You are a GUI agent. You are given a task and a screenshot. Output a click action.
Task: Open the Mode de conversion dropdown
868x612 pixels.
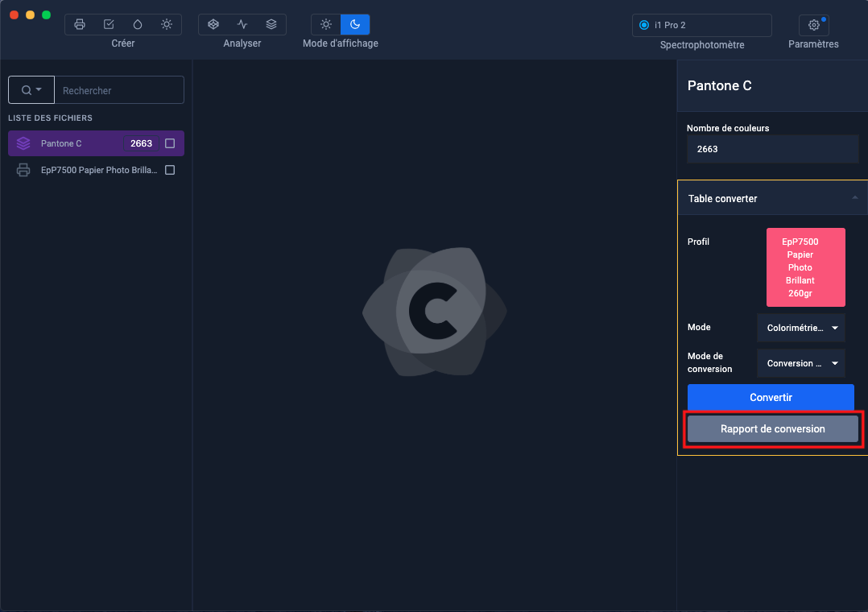pyautogui.click(x=801, y=363)
